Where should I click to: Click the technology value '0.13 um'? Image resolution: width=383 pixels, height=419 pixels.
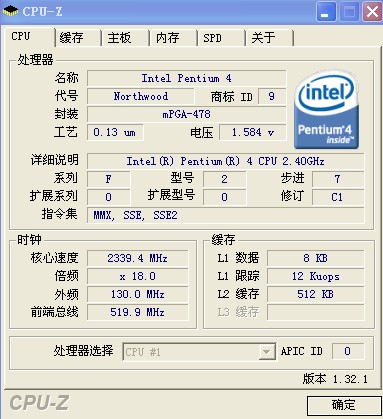coord(115,132)
